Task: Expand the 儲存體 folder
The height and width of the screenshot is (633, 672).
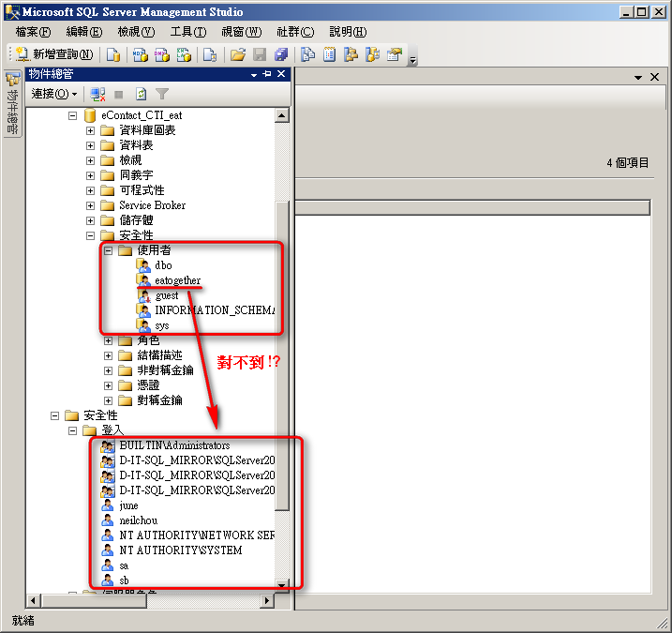Action: coord(90,221)
